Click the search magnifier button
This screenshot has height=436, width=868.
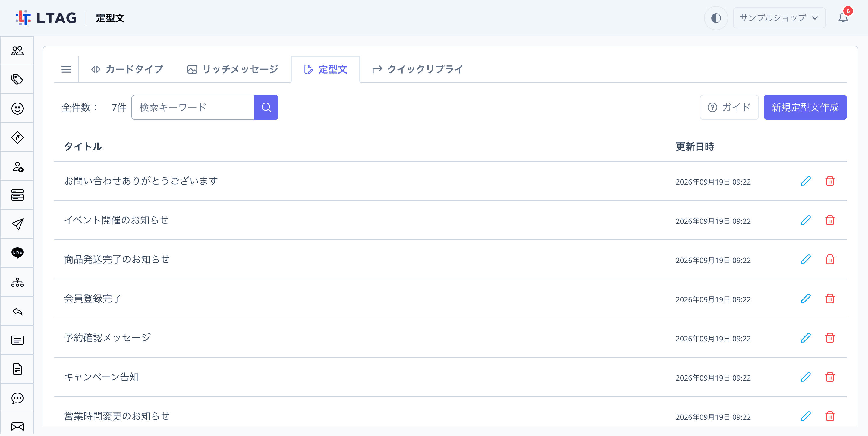point(266,107)
